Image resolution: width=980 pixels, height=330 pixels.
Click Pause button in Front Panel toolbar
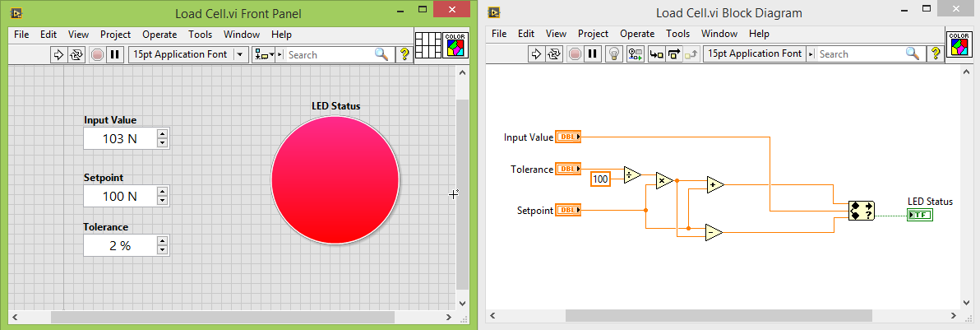click(x=114, y=54)
